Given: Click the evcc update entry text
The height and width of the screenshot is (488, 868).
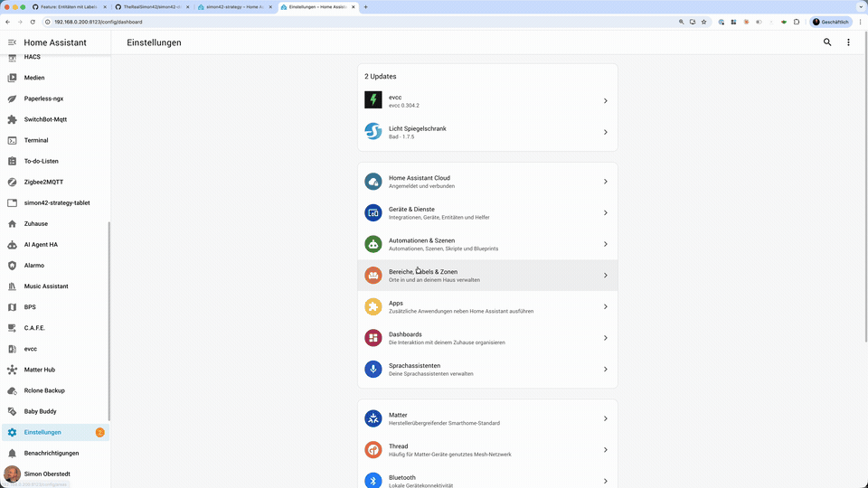Looking at the screenshot, I should tap(403, 100).
